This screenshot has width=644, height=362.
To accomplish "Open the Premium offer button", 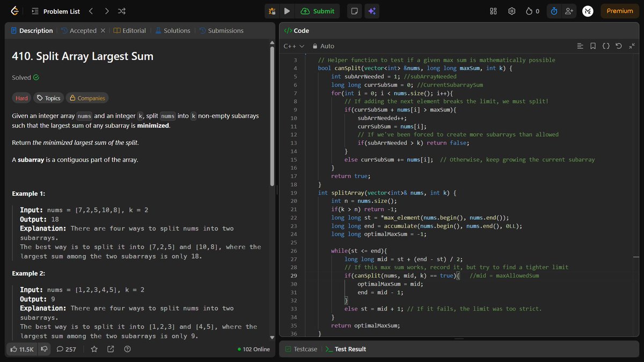I will tap(620, 11).
